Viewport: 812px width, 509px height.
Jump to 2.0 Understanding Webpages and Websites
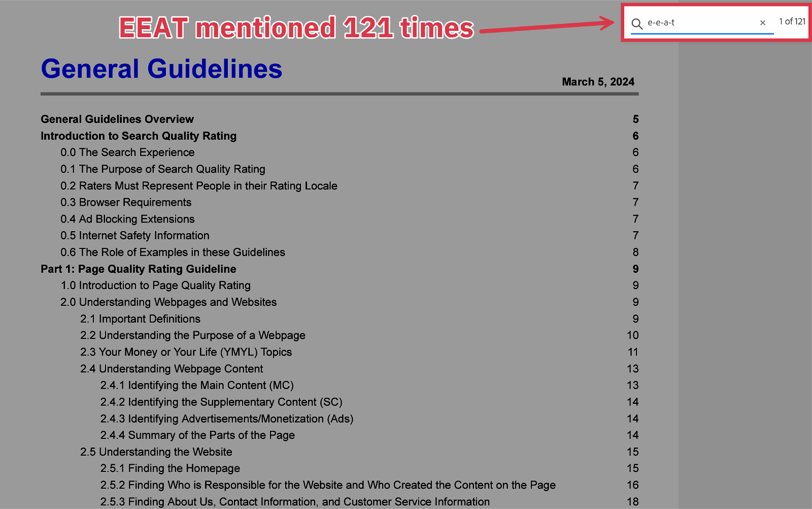pos(168,302)
